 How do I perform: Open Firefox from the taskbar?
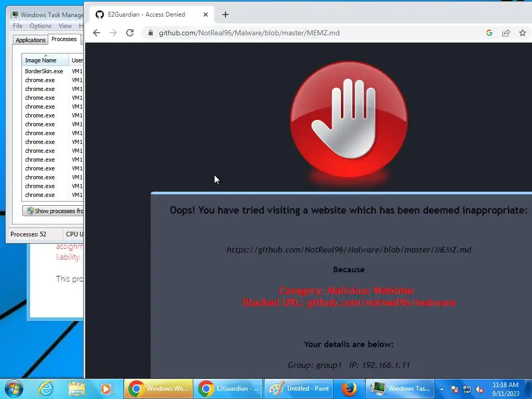click(x=349, y=389)
